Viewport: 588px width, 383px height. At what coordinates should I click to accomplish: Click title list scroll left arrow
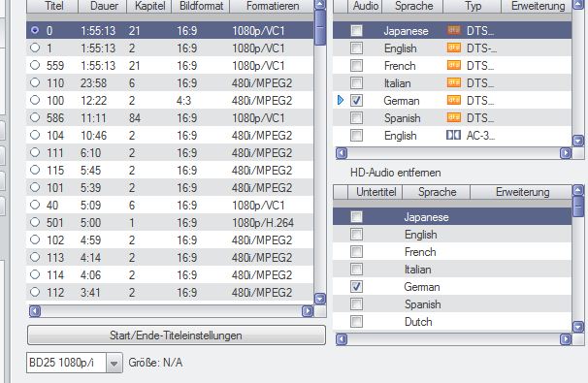[x=35, y=311]
